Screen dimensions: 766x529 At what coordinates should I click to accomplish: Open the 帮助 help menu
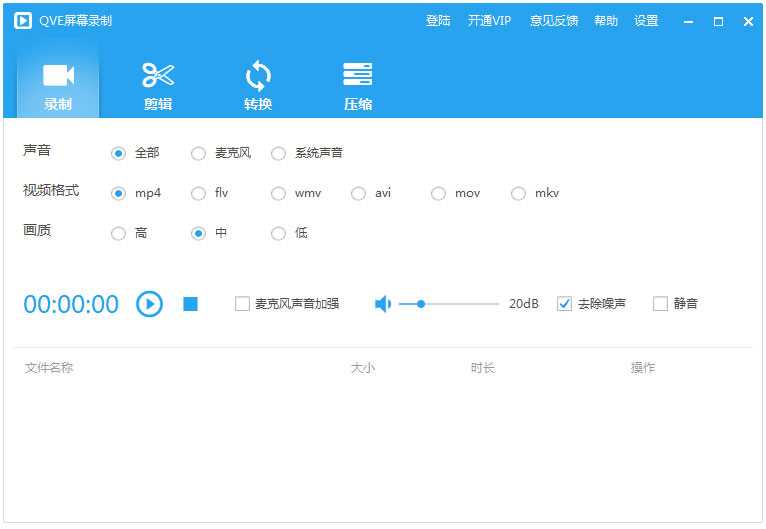point(606,21)
